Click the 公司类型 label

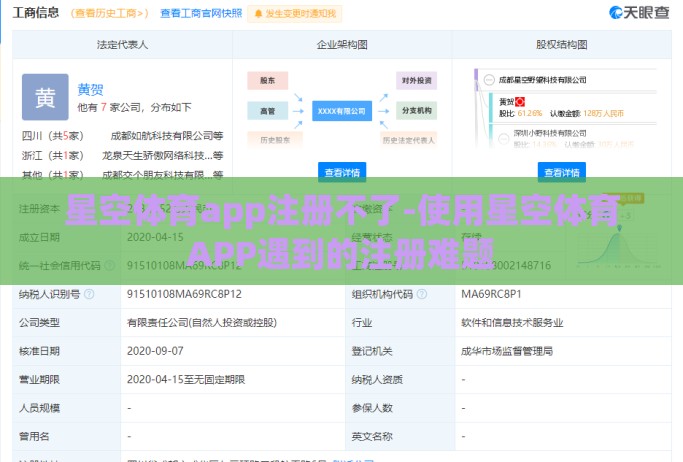39,323
